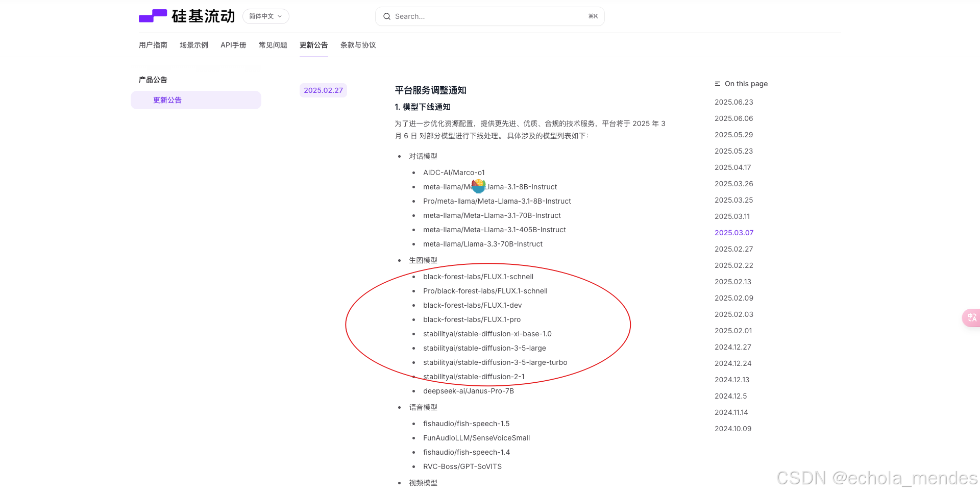
Task: Click stabilityai/stable-diffusion-xl-base-1.0 text
Action: [487, 334]
